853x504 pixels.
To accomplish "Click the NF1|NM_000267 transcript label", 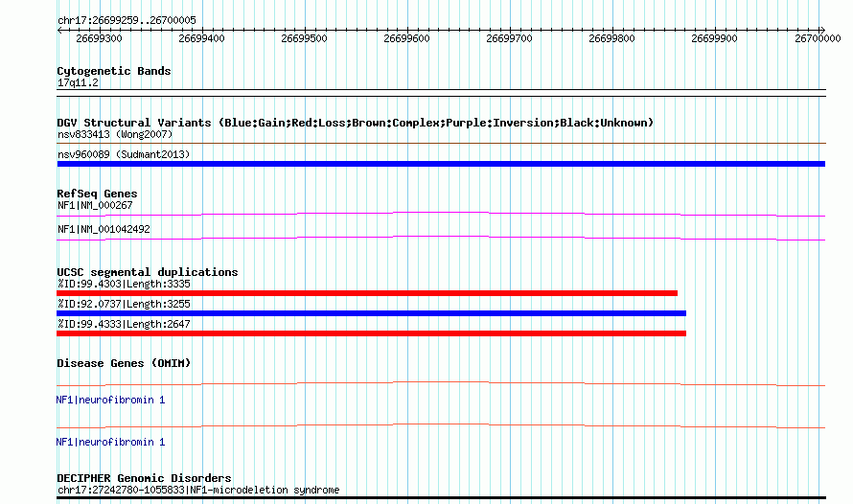I will tap(95, 205).
